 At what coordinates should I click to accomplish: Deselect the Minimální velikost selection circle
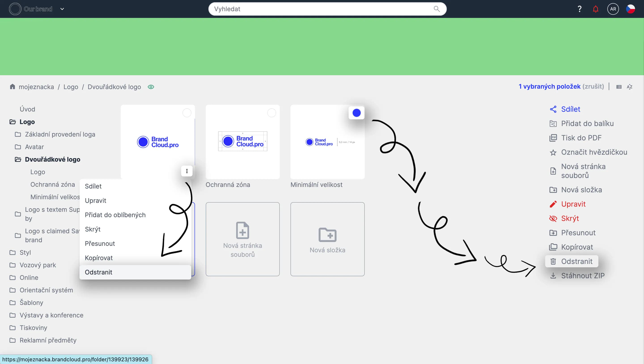pos(356,113)
